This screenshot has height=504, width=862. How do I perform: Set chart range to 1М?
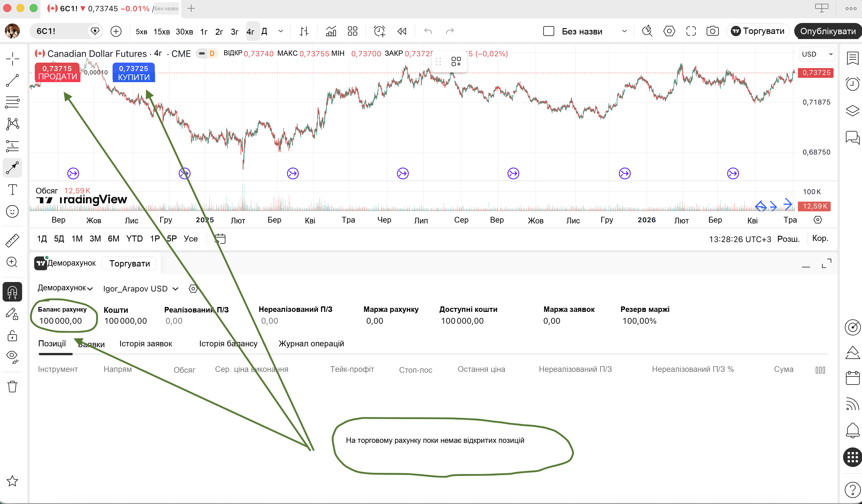[x=77, y=238]
